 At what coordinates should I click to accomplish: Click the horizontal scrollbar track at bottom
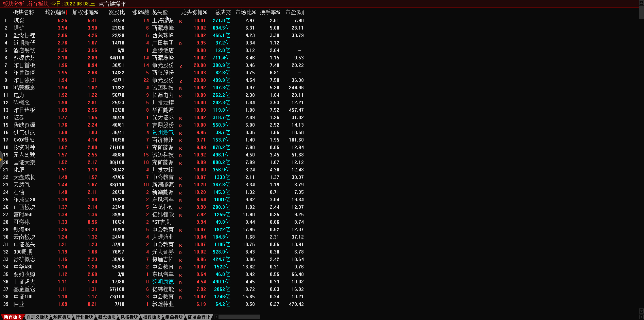[240, 317]
